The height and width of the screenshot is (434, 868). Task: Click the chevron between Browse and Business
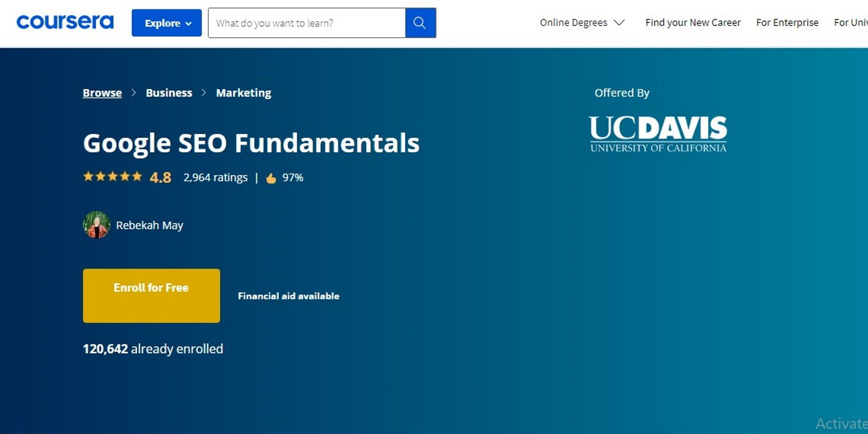134,93
